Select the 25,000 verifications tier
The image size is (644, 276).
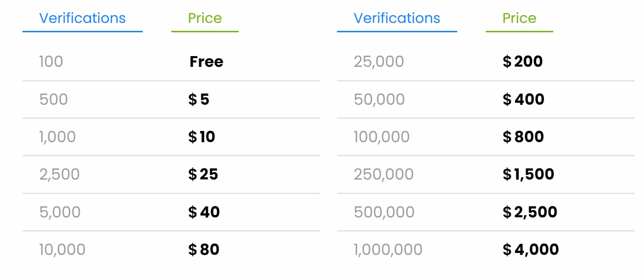pos(379,62)
